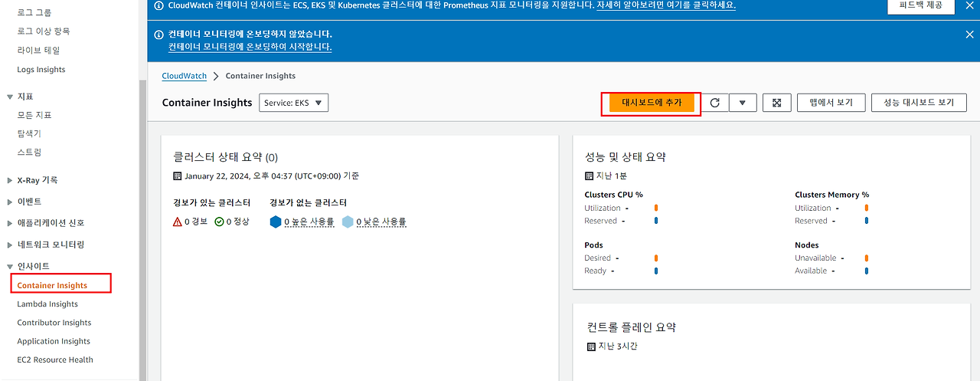Click the info icon in the Prometheus banner
980x381 pixels.
[x=158, y=5]
